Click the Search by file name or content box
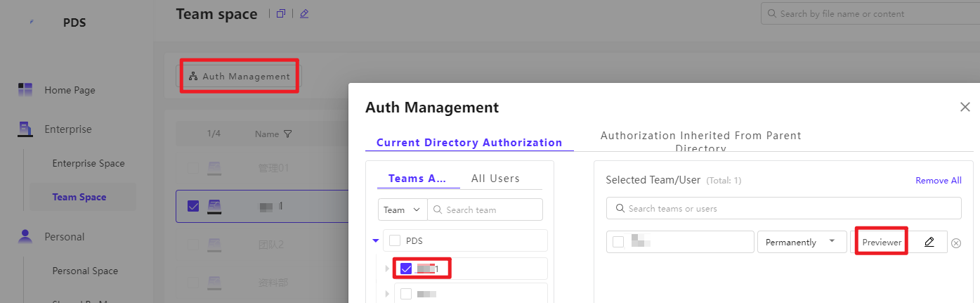Screen dimensions: 980x303 point(870,13)
